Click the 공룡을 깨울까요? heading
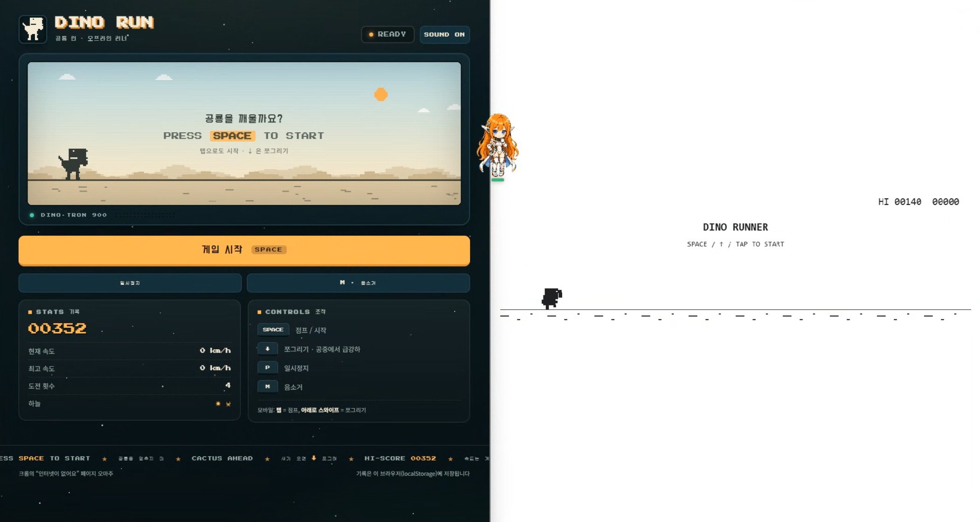Image resolution: width=980 pixels, height=522 pixels. (x=244, y=119)
